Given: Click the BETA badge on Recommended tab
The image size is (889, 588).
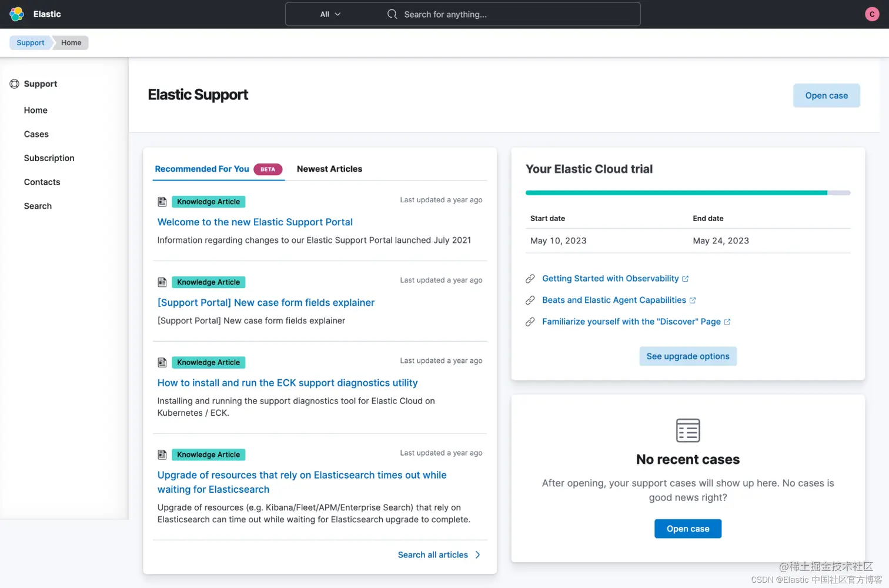Looking at the screenshot, I should (x=268, y=169).
